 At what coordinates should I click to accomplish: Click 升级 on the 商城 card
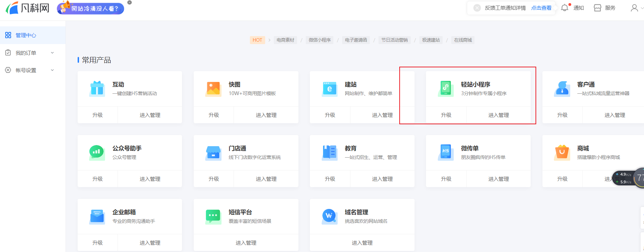[x=562, y=179]
